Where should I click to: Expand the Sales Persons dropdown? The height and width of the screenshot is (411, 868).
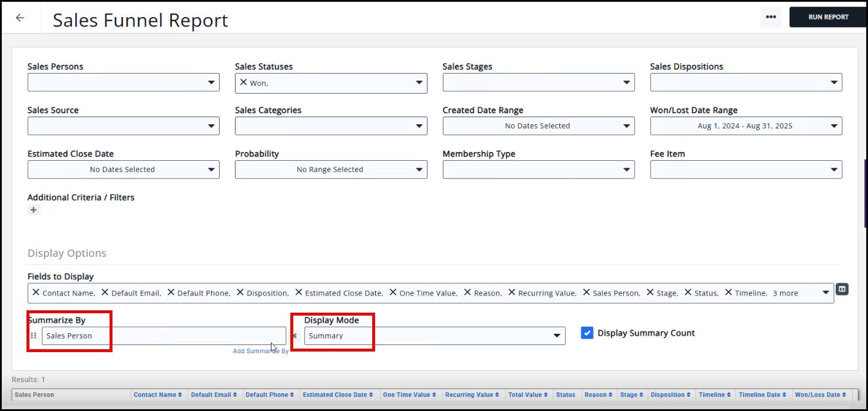123,82
